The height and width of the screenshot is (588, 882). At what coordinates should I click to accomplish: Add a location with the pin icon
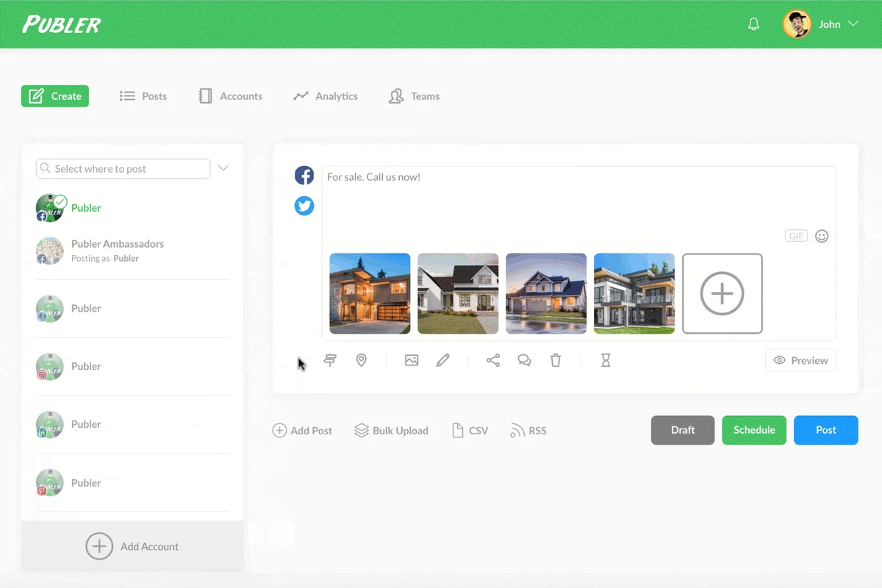click(361, 360)
